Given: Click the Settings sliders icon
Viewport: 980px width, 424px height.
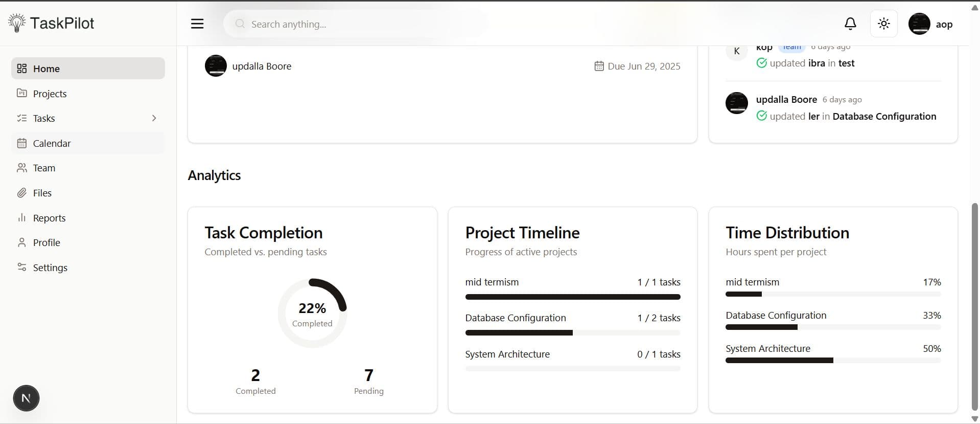Looking at the screenshot, I should click(x=22, y=267).
